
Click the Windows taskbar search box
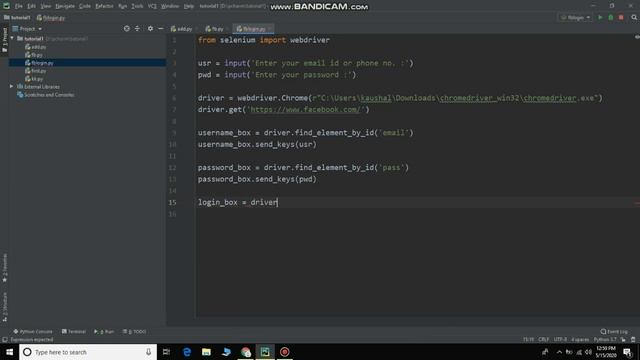tap(88, 352)
